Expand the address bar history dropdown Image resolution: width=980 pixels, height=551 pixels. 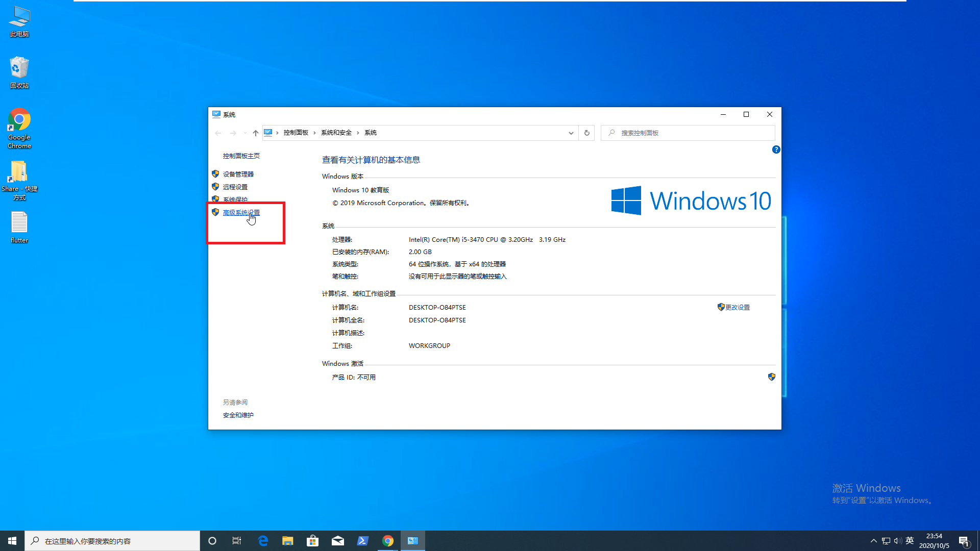coord(571,133)
